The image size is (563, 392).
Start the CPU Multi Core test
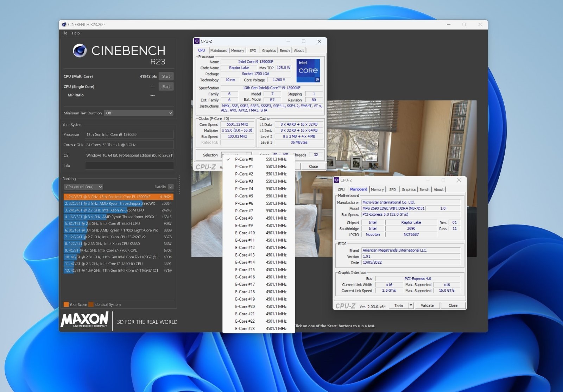tap(166, 76)
